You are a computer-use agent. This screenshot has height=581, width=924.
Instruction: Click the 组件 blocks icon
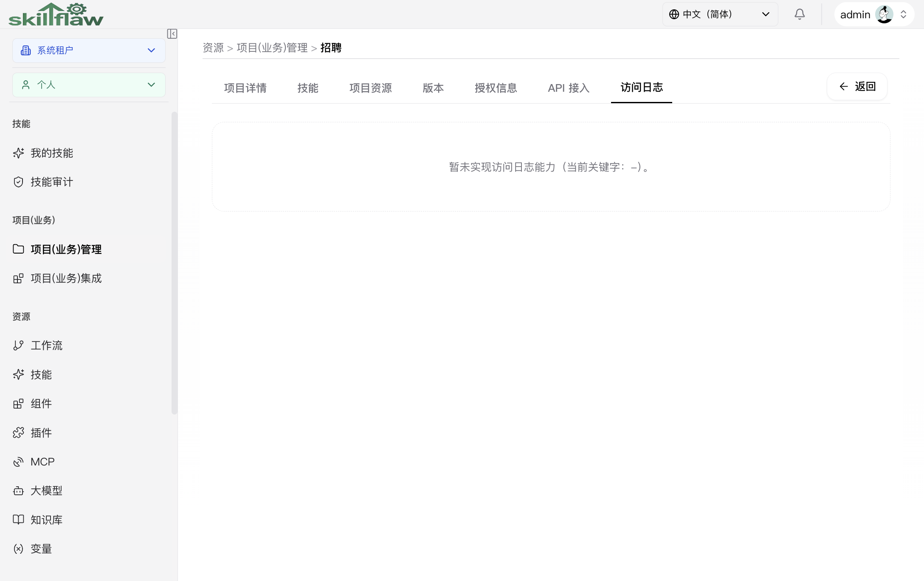click(18, 403)
